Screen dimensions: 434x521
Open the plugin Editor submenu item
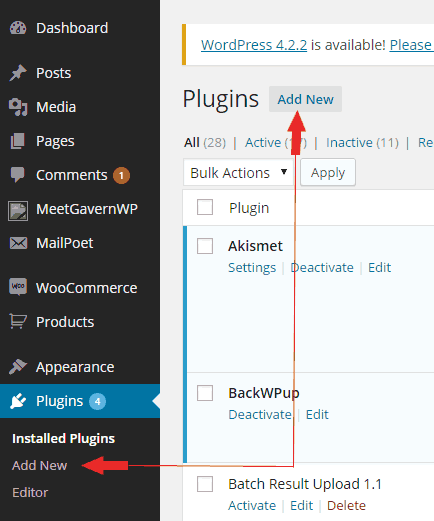click(x=30, y=493)
